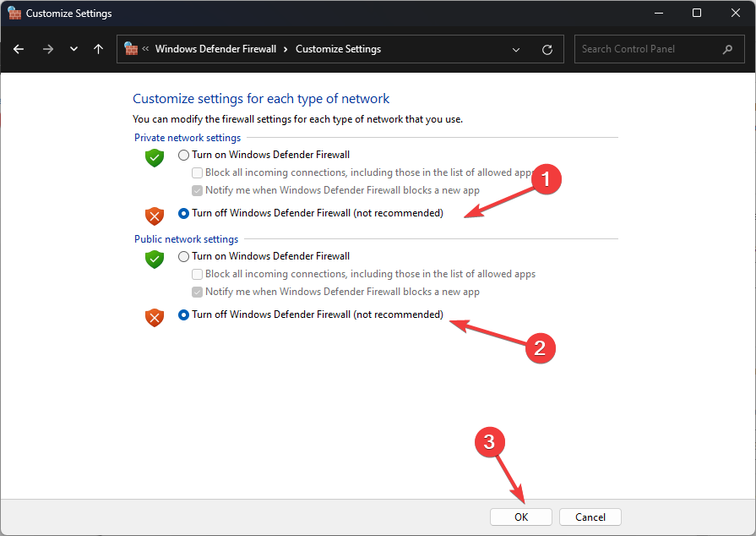Image resolution: width=756 pixels, height=536 pixels.
Task: Click the Private network settings heading
Action: point(188,138)
